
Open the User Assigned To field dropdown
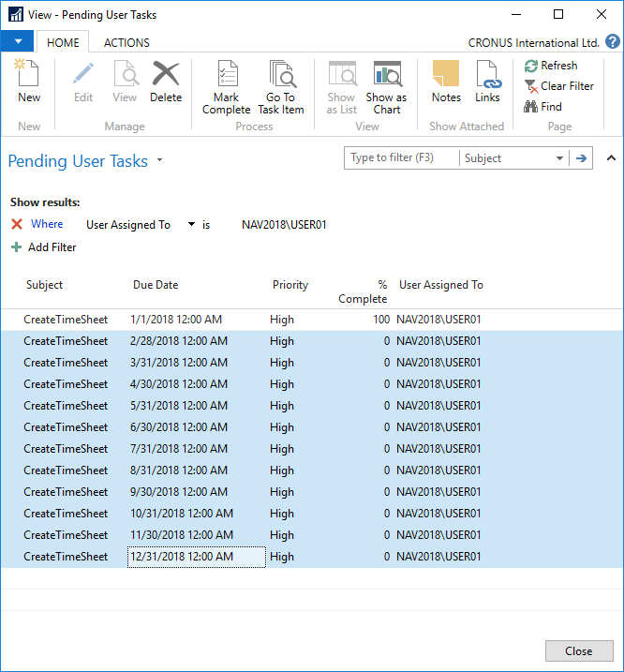[x=191, y=224]
